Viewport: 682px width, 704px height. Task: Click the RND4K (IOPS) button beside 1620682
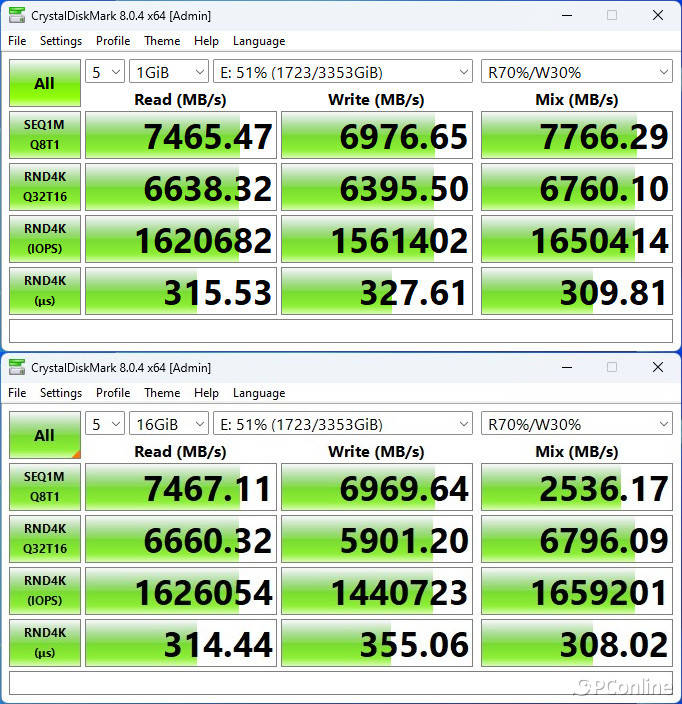[45, 240]
